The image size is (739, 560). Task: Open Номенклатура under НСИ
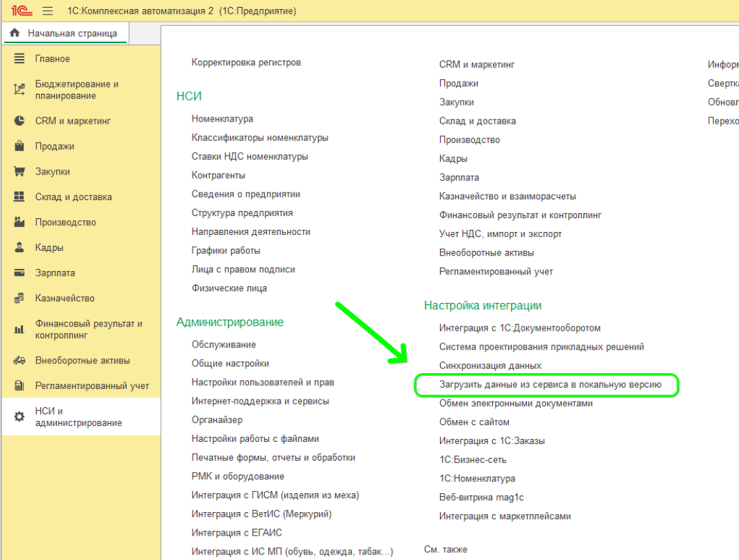pyautogui.click(x=222, y=119)
